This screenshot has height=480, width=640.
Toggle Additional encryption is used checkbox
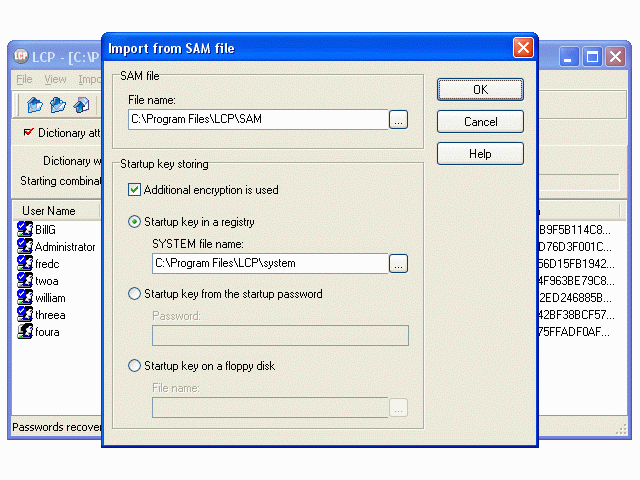134,190
